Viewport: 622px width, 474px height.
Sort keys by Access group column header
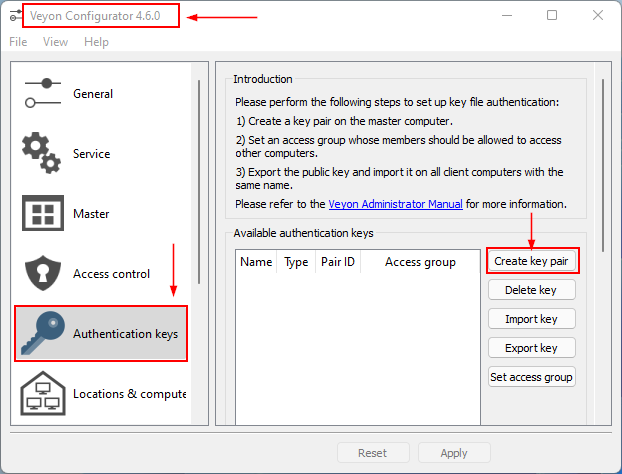pyautogui.click(x=420, y=262)
